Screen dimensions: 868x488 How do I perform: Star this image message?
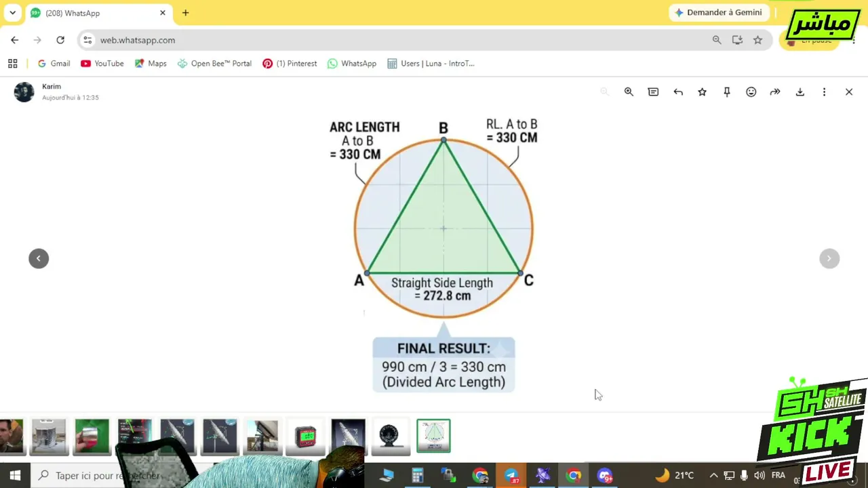click(x=703, y=91)
